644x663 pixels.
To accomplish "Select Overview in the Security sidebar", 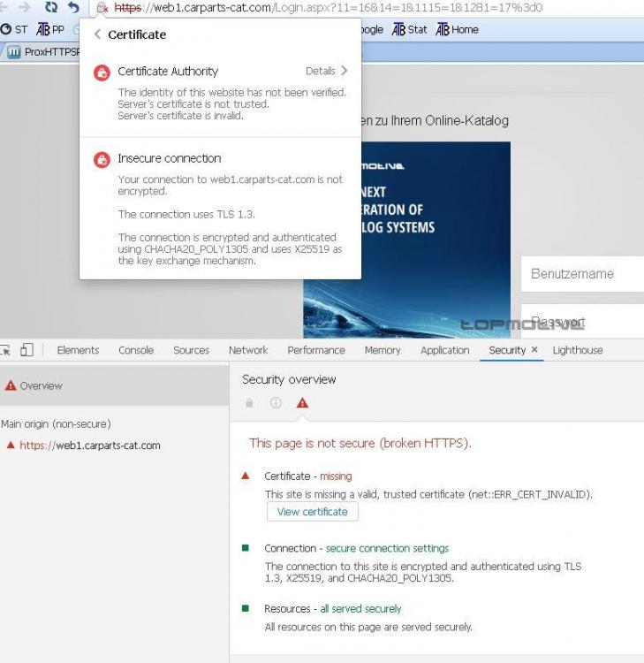I will click(x=114, y=385).
